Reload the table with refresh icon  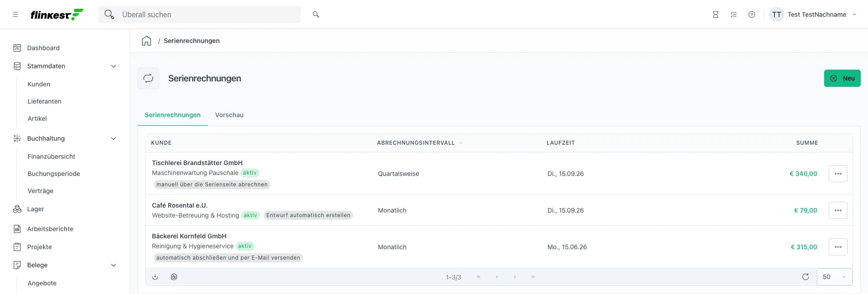coord(806,277)
